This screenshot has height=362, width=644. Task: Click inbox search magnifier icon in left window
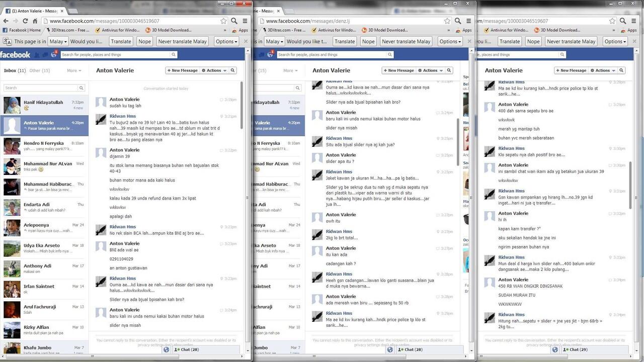pos(81,88)
